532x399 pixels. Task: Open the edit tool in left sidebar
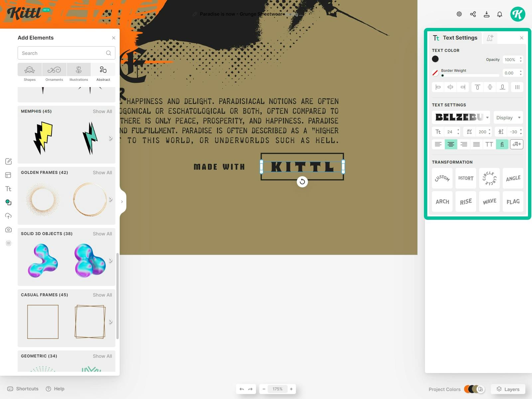8,161
